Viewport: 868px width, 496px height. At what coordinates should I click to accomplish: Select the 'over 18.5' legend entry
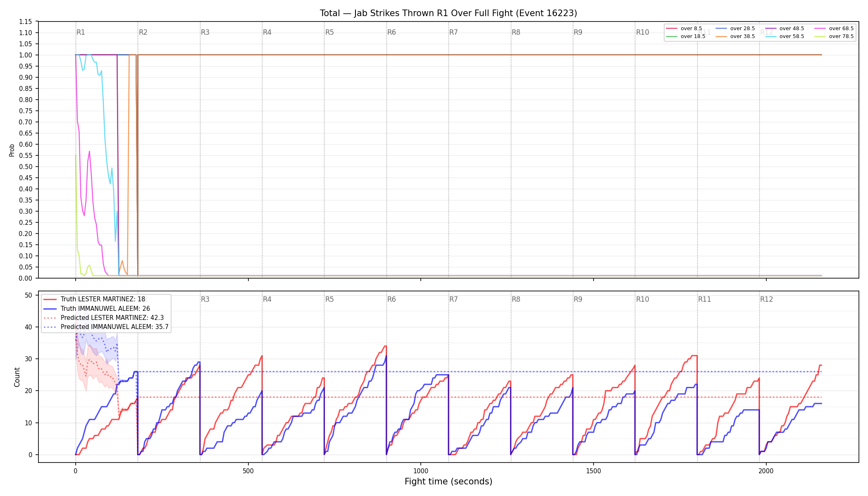click(686, 36)
